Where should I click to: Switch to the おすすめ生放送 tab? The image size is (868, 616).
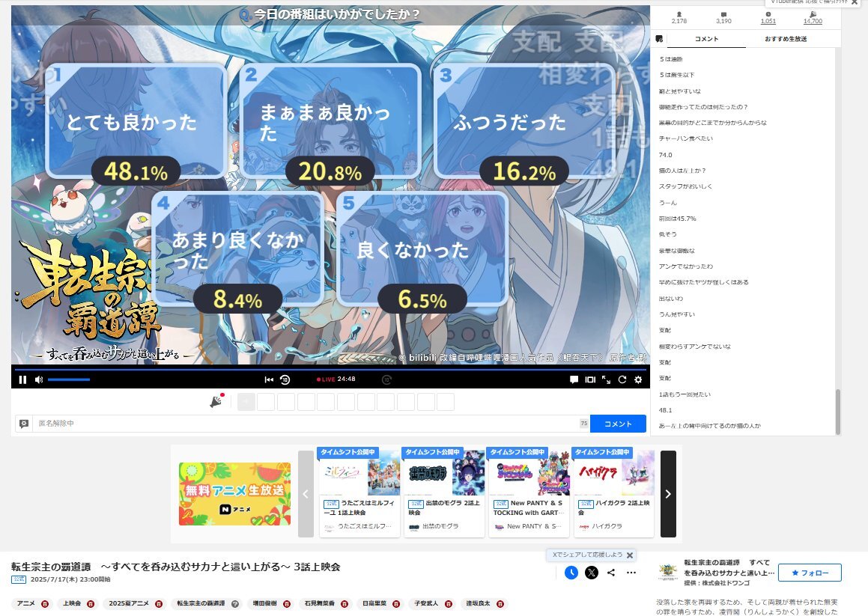(786, 39)
